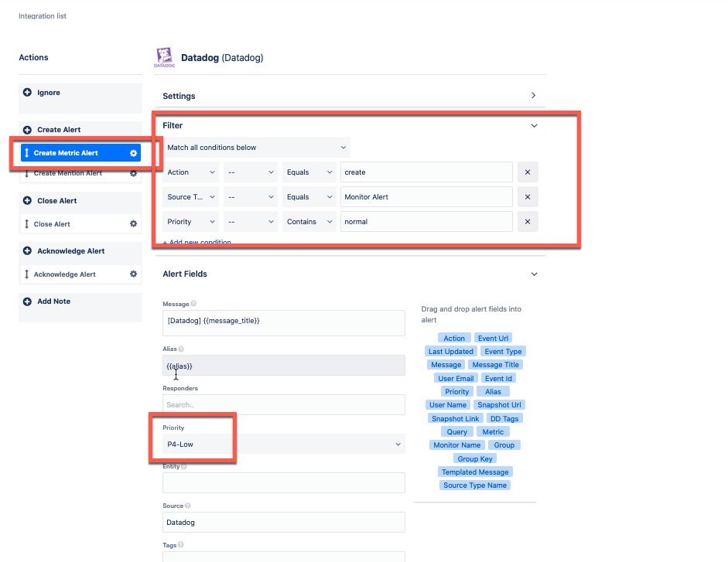This screenshot has height=562, width=728.
Task: Select the Acknowledge Alert action item
Action: pos(80,274)
